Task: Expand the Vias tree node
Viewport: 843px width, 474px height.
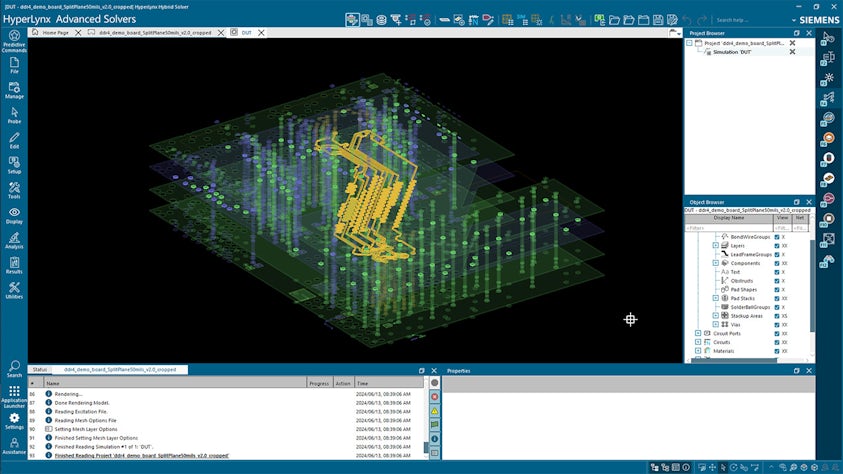Action: (x=716, y=325)
